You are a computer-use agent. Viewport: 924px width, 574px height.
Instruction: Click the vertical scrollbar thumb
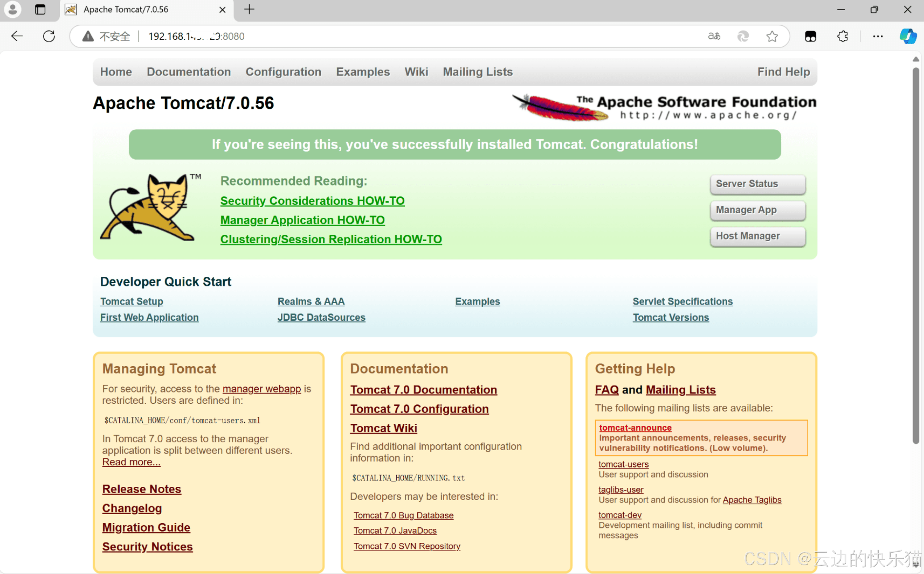[916, 255]
